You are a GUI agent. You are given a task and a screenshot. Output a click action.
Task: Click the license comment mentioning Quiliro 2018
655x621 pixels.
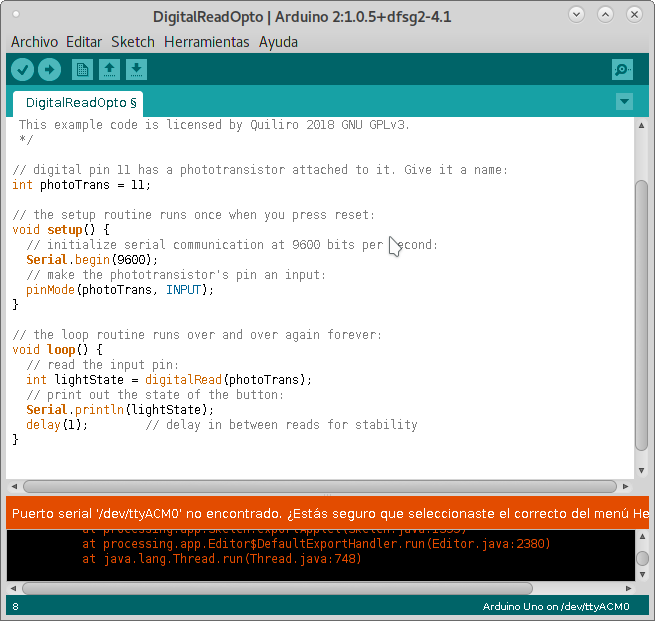click(x=214, y=125)
